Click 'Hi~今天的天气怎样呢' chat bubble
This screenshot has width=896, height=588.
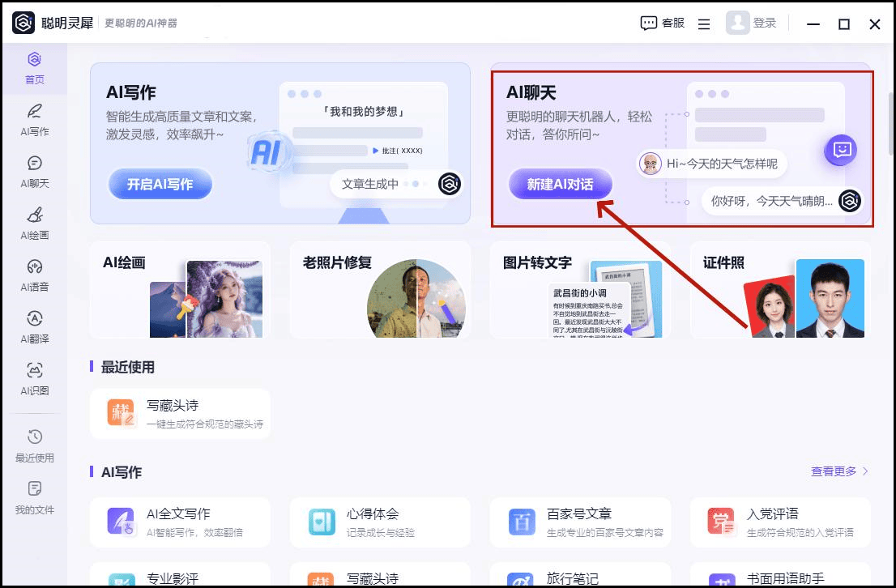click(x=712, y=164)
